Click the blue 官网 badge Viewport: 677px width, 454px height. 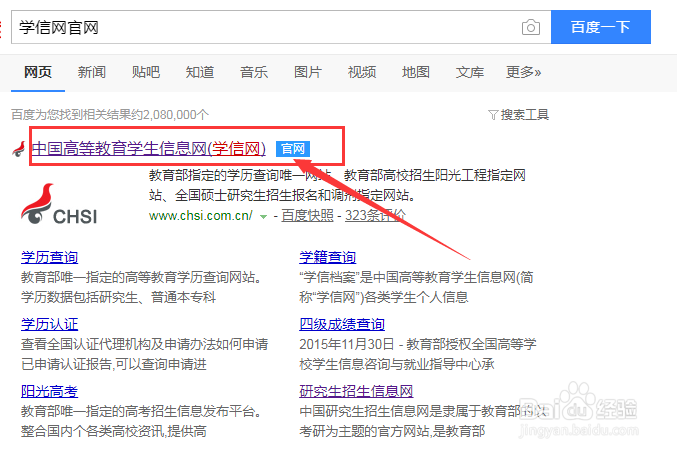point(293,149)
